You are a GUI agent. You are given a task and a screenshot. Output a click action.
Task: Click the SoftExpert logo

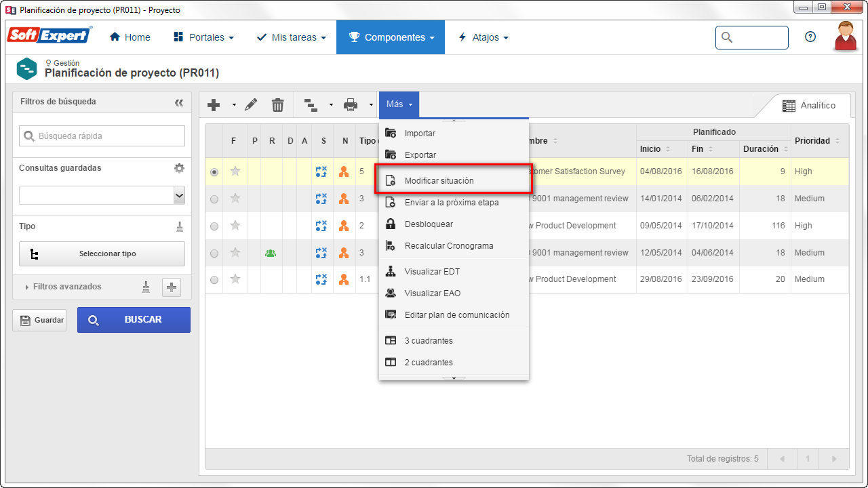click(50, 35)
